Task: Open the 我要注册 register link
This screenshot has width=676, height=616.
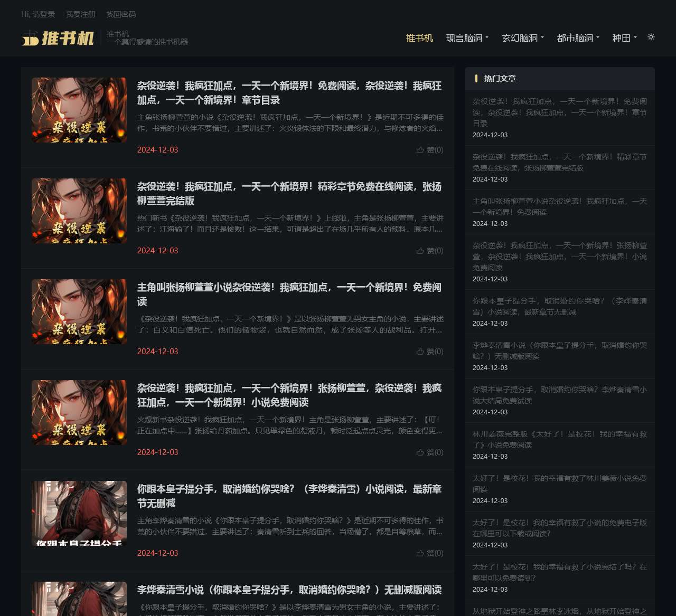Action: pyautogui.click(x=81, y=14)
